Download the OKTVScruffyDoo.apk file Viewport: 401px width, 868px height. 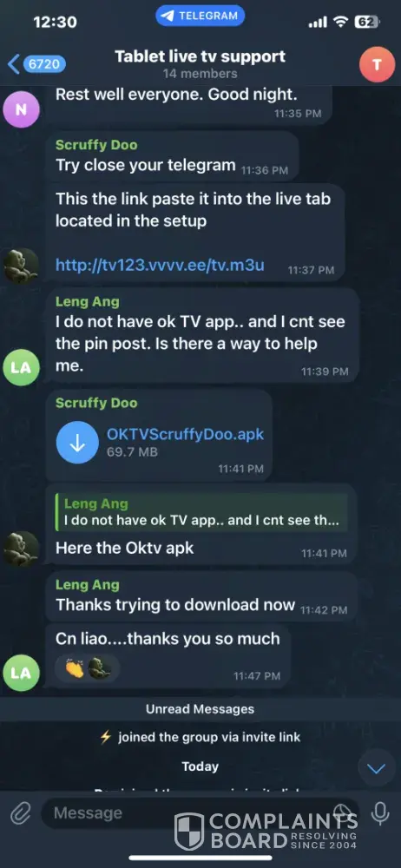click(x=77, y=442)
